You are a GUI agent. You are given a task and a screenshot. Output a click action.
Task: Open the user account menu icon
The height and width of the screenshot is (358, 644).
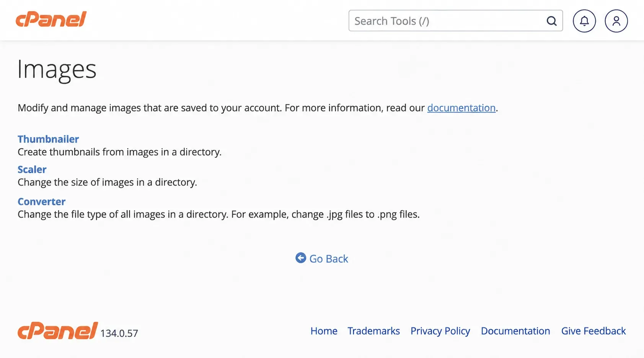pos(616,21)
